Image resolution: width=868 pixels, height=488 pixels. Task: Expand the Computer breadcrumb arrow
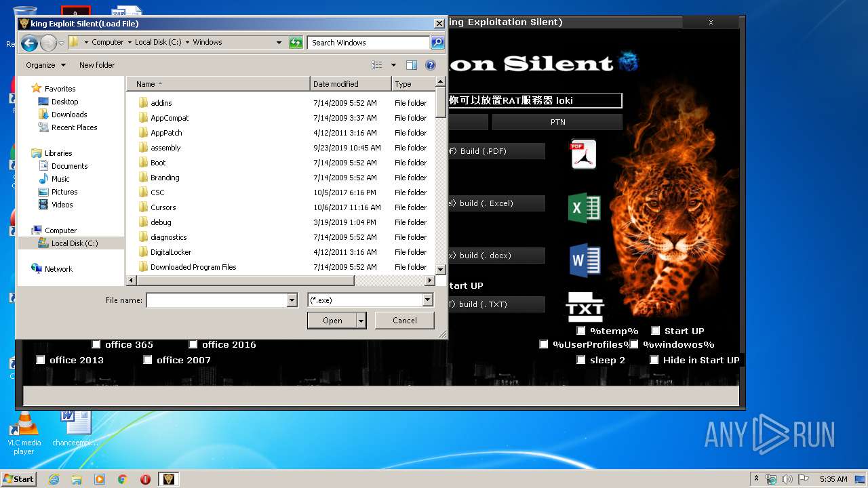[x=130, y=42]
